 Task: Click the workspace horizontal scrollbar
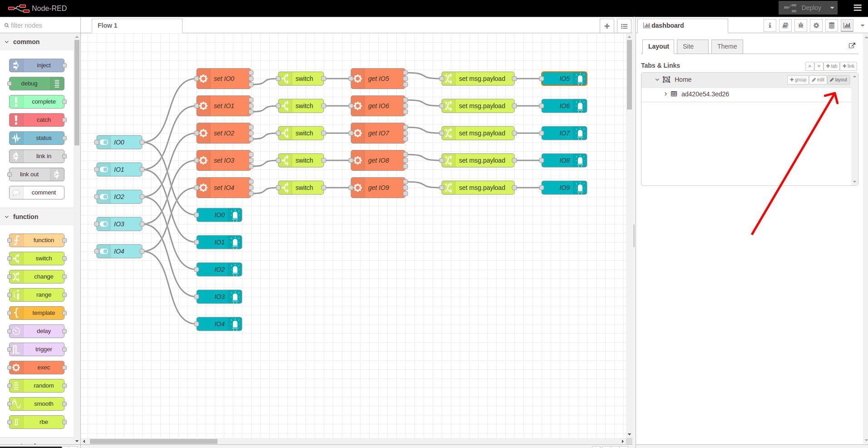click(x=153, y=441)
